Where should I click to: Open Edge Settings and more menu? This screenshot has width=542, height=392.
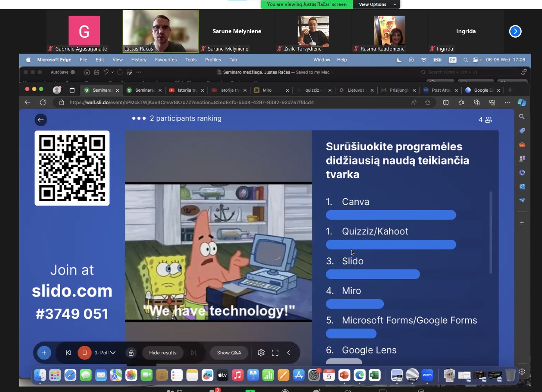(x=507, y=102)
